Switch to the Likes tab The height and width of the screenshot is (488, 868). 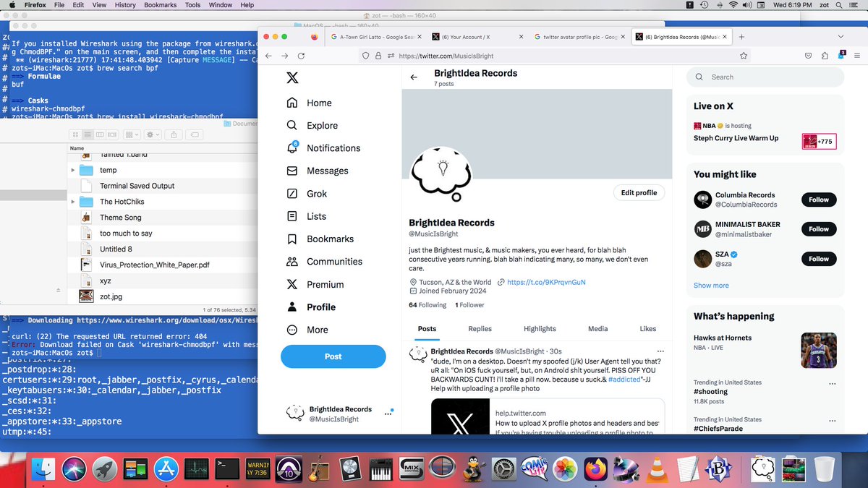coord(648,329)
